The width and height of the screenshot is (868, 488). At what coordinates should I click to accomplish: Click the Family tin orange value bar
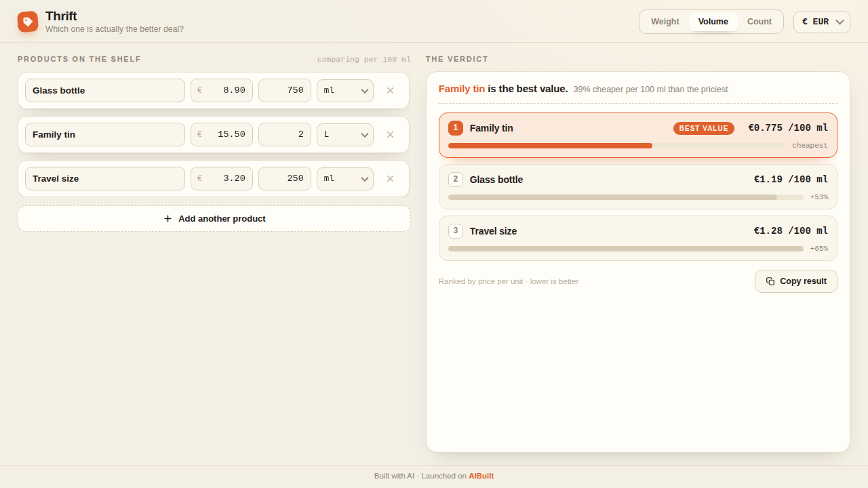550,146
